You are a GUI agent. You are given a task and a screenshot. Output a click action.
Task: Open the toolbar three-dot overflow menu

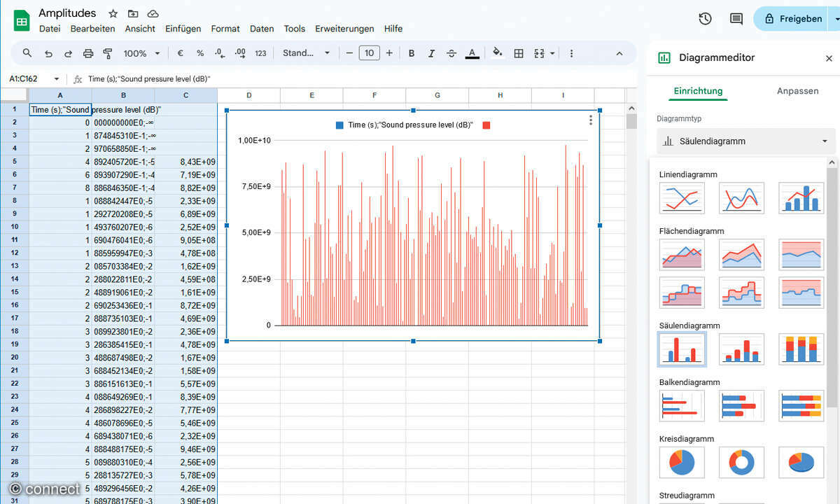571,53
